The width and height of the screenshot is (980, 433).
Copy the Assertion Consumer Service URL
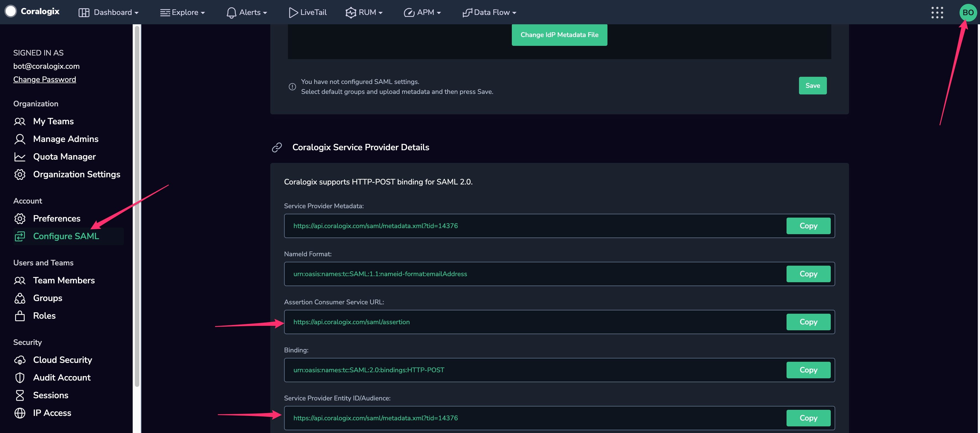[x=808, y=322]
